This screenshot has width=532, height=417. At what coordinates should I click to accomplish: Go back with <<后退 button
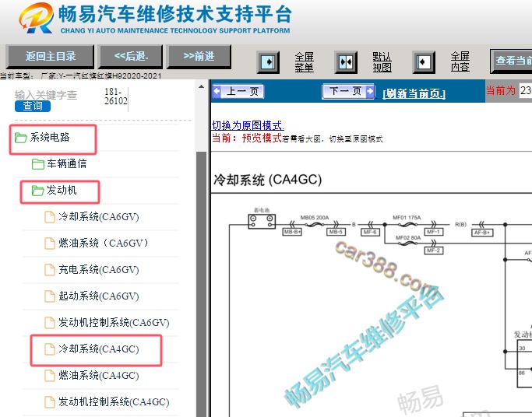click(131, 56)
